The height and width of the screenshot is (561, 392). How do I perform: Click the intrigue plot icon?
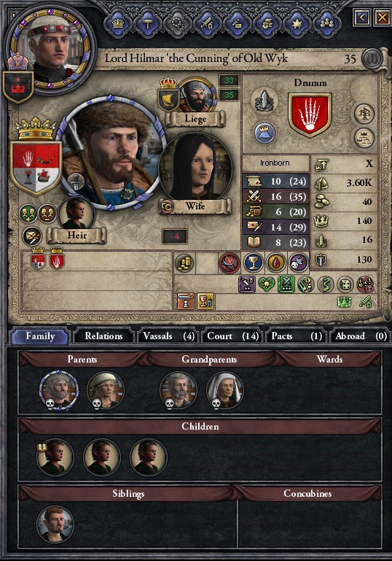click(x=237, y=23)
